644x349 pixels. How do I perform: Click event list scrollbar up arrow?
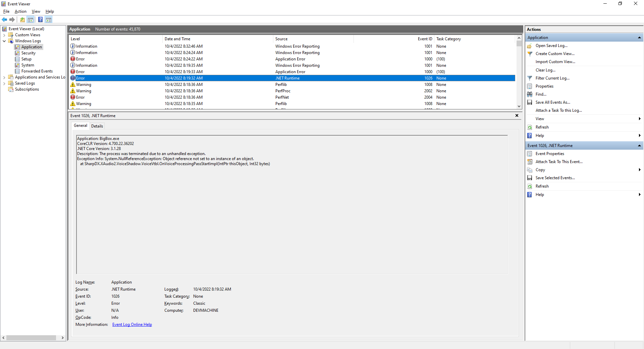[519, 38]
